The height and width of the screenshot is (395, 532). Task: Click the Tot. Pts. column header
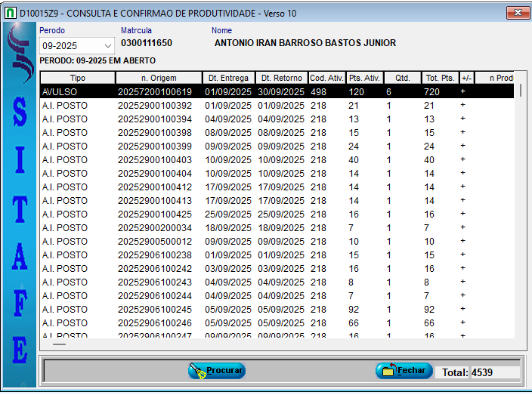point(440,78)
